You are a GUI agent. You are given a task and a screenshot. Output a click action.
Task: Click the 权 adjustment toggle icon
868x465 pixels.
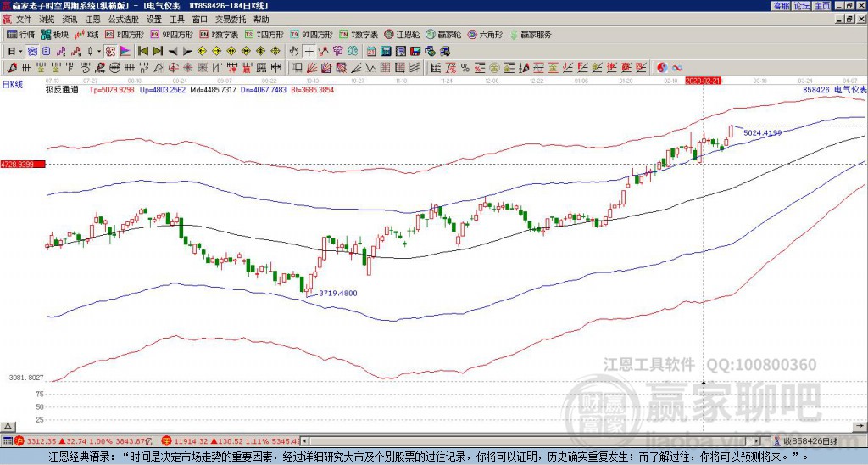[x=110, y=52]
